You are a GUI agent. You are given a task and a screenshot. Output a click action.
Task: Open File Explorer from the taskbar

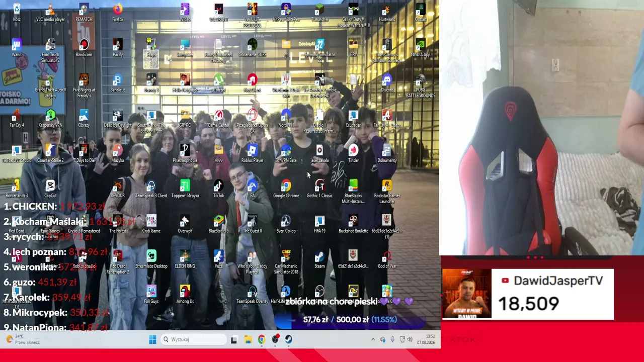coord(248,339)
